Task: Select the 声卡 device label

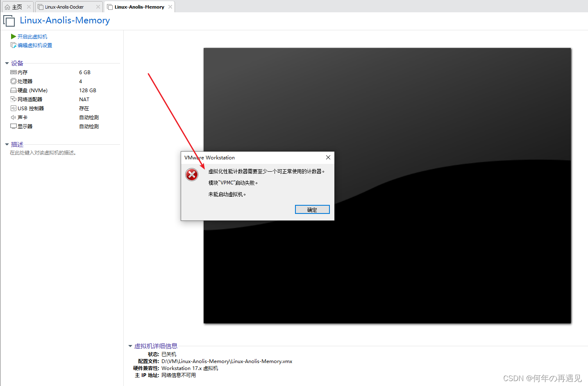Action: coord(23,117)
